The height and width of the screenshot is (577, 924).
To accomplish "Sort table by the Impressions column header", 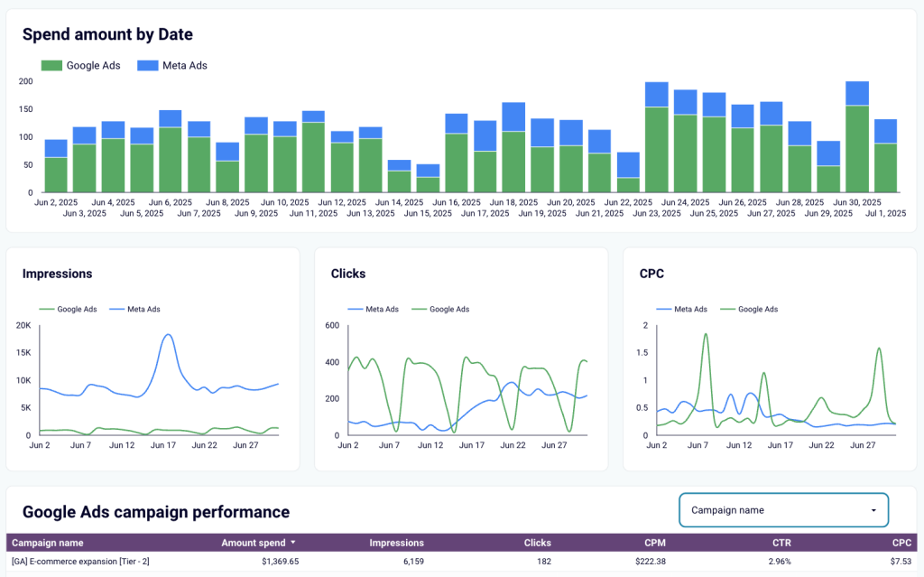I will pyautogui.click(x=396, y=543).
